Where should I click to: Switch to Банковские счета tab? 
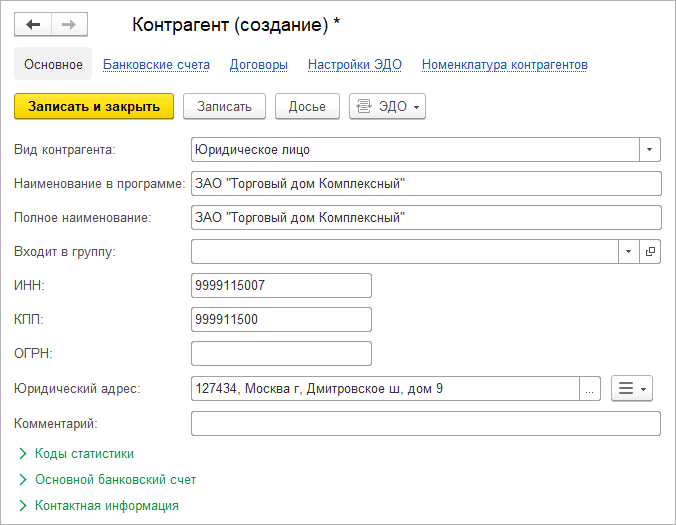point(156,65)
